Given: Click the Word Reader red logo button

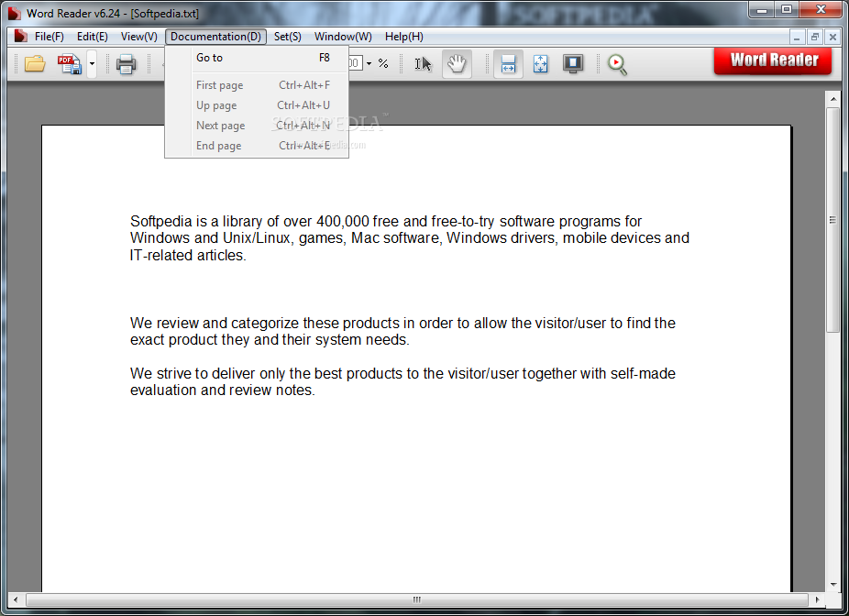Looking at the screenshot, I should click(773, 60).
